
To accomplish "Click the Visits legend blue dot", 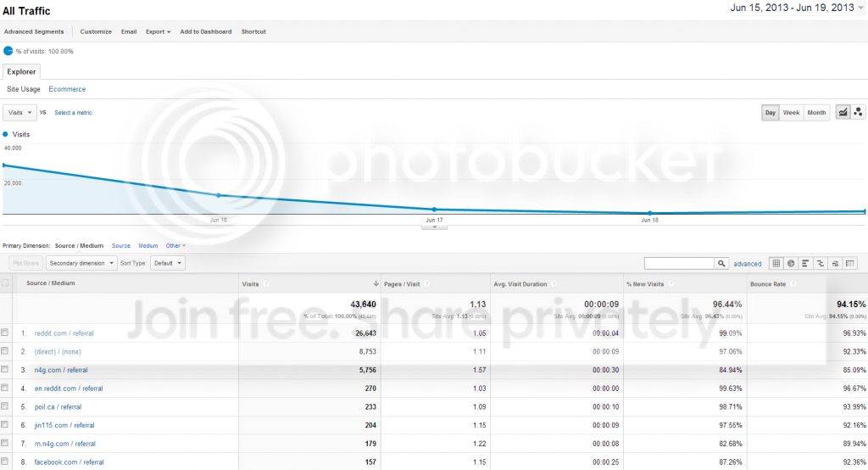I will click(6, 134).
